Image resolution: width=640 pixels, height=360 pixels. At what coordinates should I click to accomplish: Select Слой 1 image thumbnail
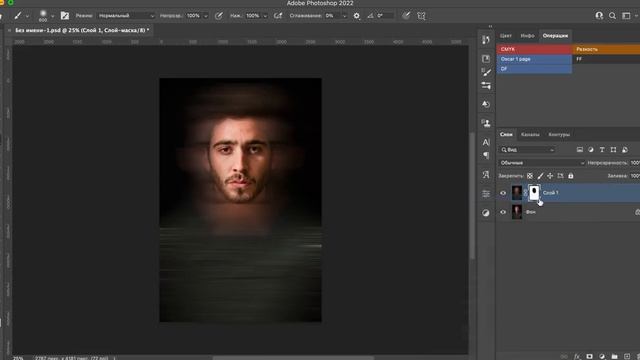[517, 193]
